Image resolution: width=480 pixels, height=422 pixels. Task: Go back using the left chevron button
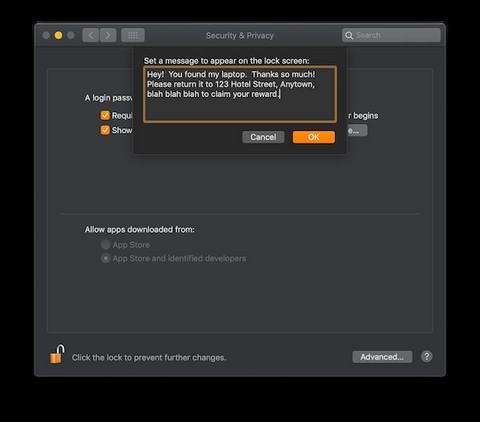(91, 35)
